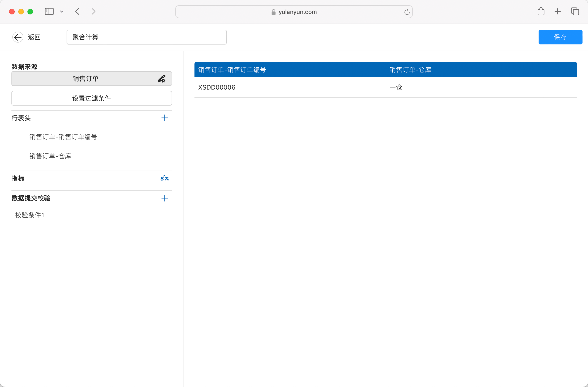Click the edit icon on 销售订单 source

(162, 79)
